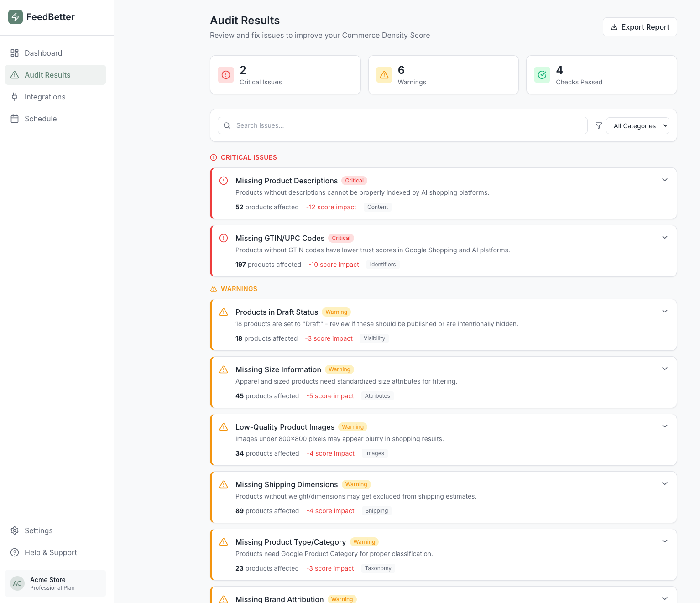This screenshot has width=700, height=603.
Task: Click the critical alert icon on Missing GTIN/UPC Codes
Action: (x=224, y=238)
